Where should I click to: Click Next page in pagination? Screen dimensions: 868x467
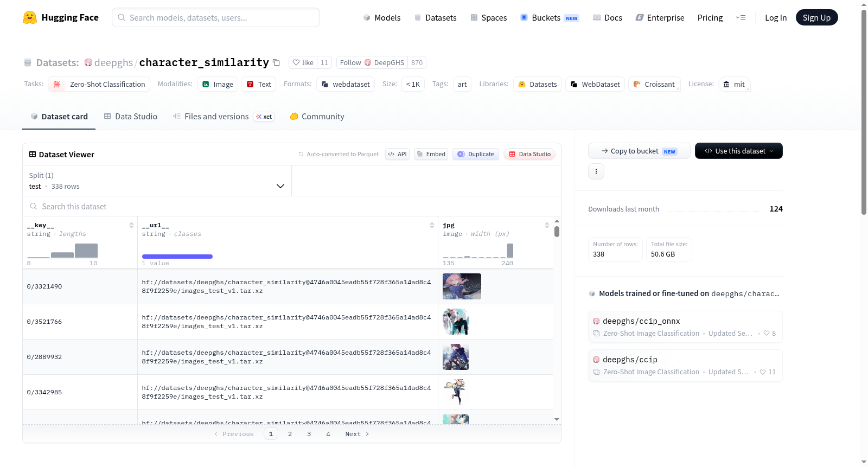357,434
